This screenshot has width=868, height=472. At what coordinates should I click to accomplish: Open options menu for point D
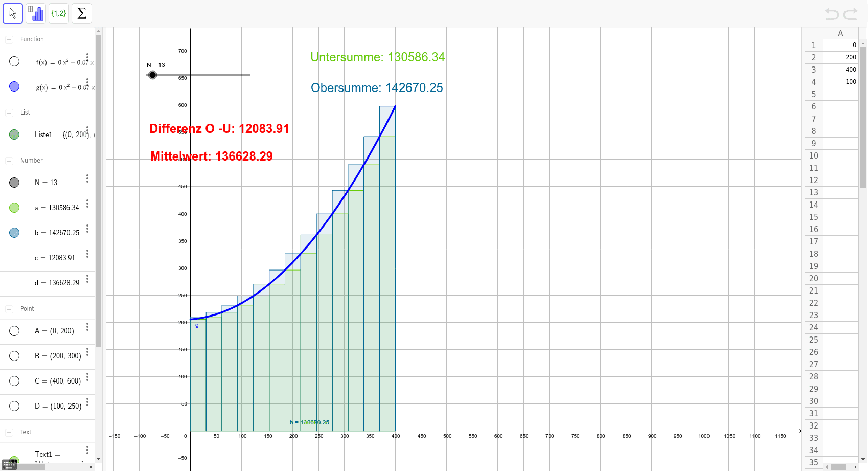pyautogui.click(x=87, y=402)
